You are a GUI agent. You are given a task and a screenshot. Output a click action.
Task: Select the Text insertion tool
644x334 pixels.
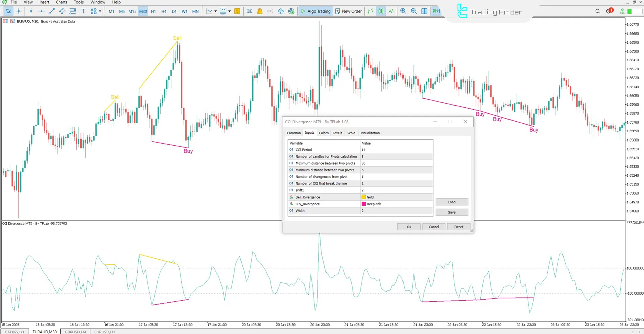tap(83, 11)
